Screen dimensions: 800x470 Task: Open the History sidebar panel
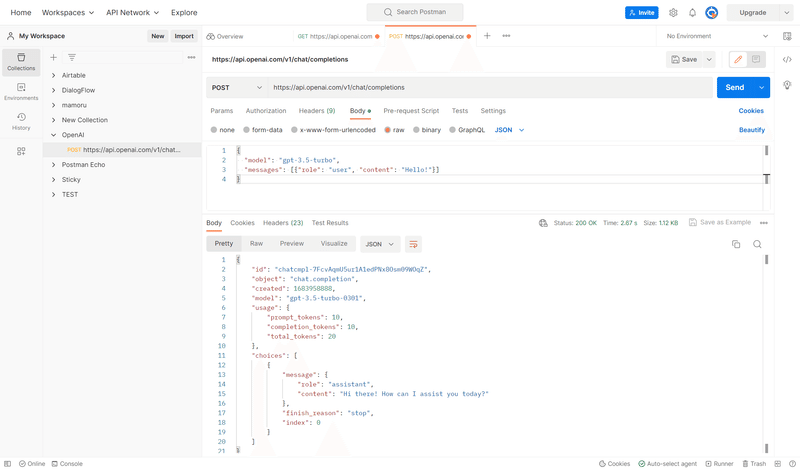pyautogui.click(x=21, y=121)
